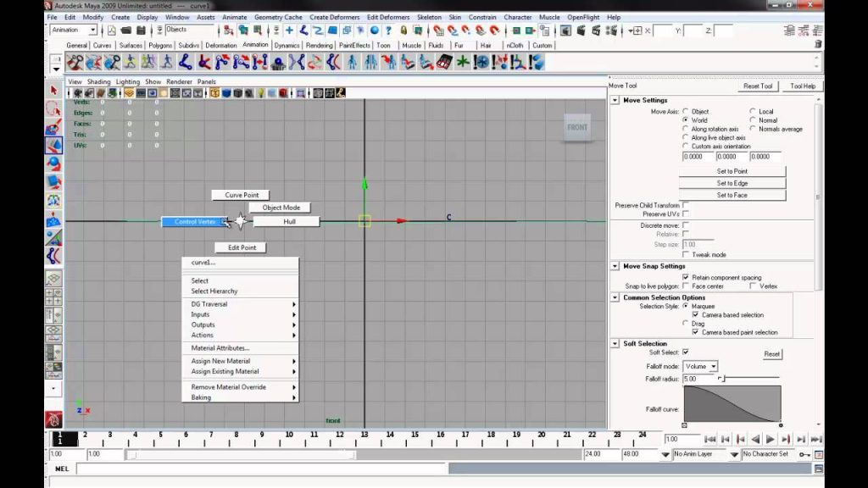This screenshot has width=868, height=488.
Task: Click Soft Selection Reset button
Action: [771, 353]
